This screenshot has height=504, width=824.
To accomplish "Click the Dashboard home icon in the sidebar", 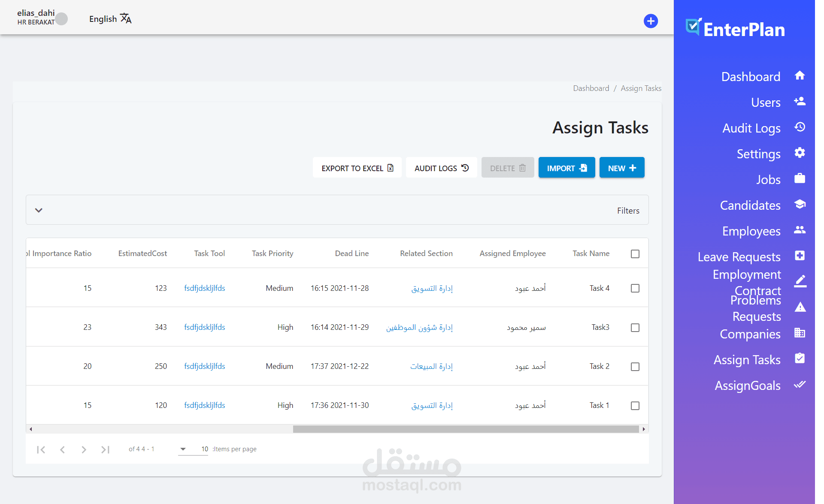I will [x=800, y=76].
